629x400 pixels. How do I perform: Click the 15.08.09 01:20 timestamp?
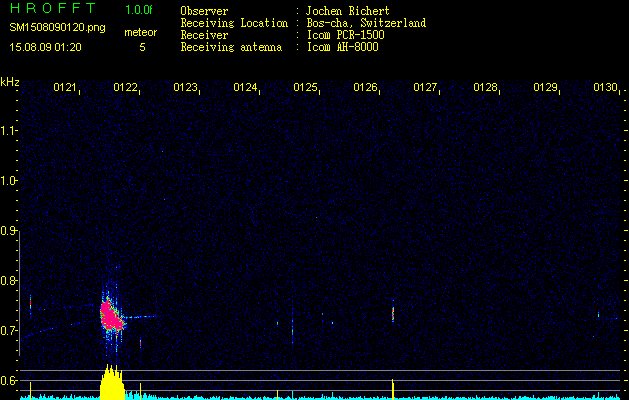coord(45,47)
